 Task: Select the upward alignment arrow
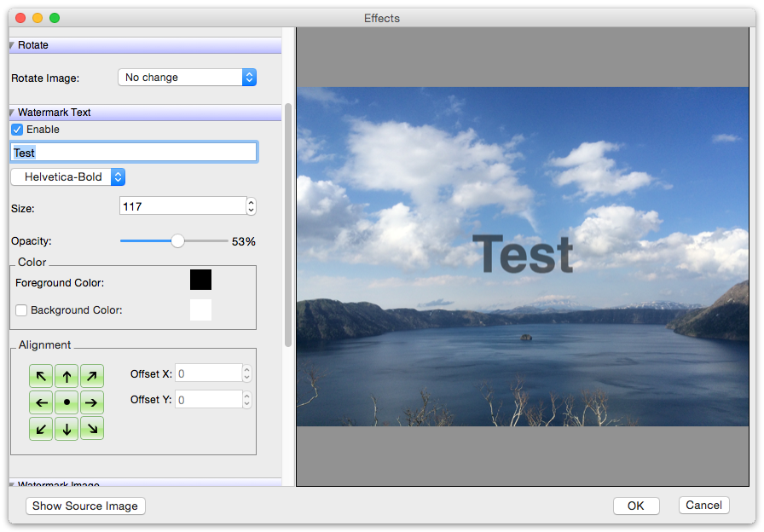tap(67, 375)
